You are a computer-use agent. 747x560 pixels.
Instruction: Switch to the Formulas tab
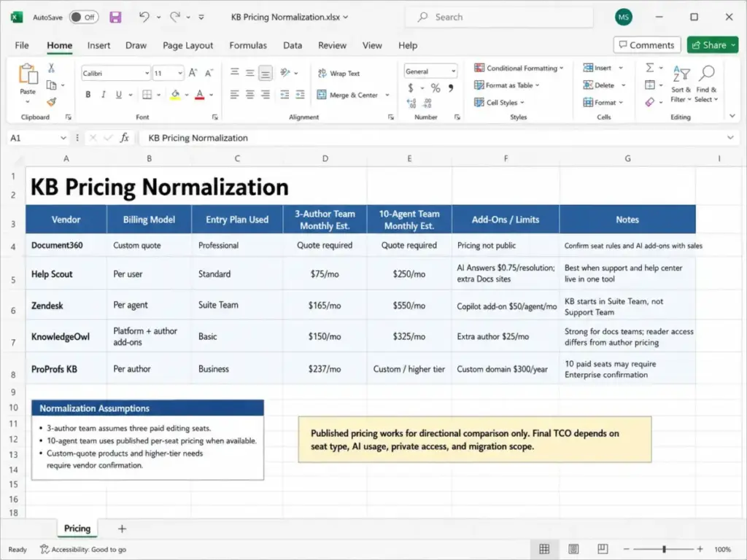(x=248, y=45)
